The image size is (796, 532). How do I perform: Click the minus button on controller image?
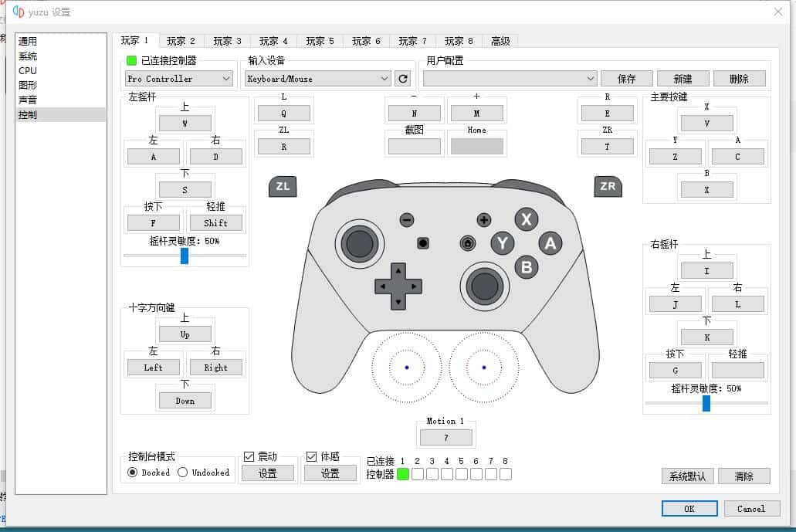[x=407, y=220]
